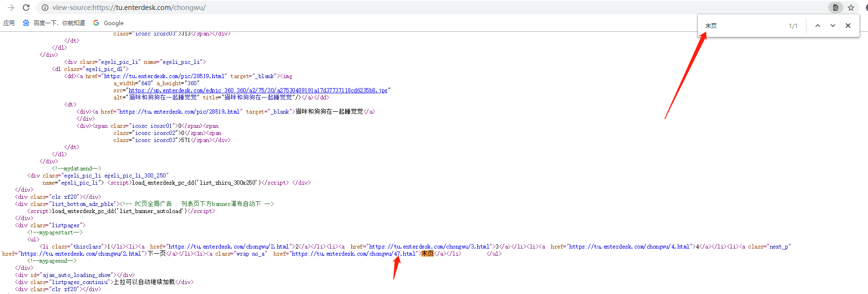Viewport: 868px width, 294px height.
Task: Click the 1/1 match counter
Action: coord(793,26)
